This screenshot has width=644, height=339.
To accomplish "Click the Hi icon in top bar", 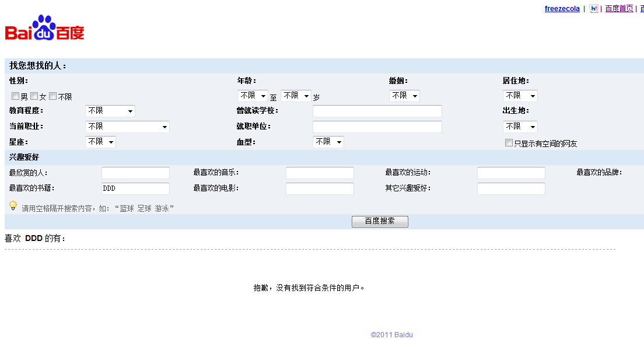I will point(593,9).
